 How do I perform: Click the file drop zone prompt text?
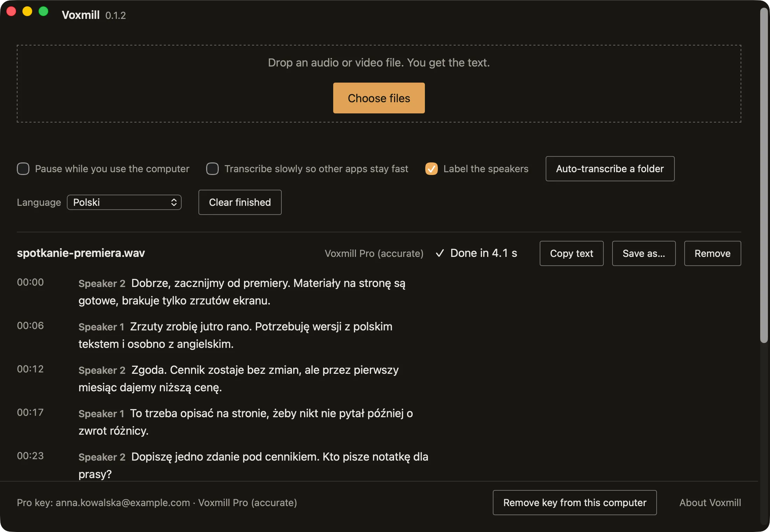[379, 63]
